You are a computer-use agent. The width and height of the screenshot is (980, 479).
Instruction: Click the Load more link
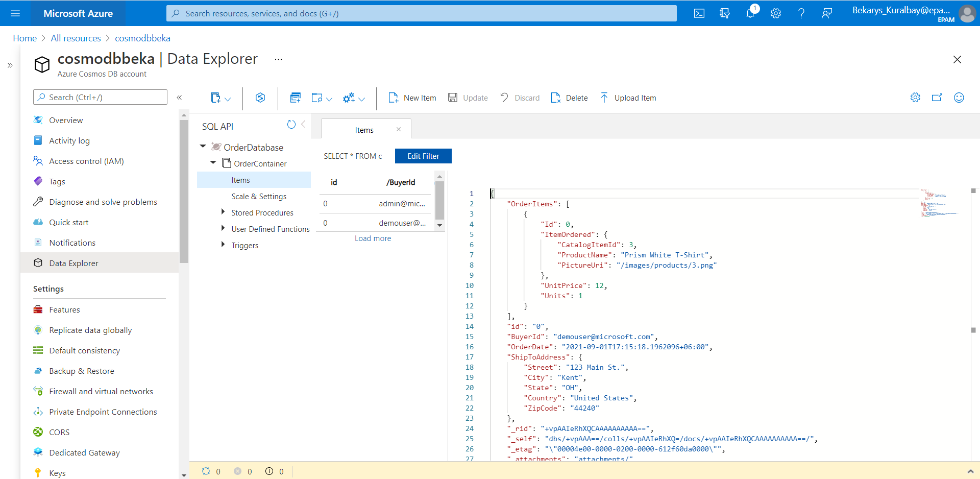click(373, 238)
